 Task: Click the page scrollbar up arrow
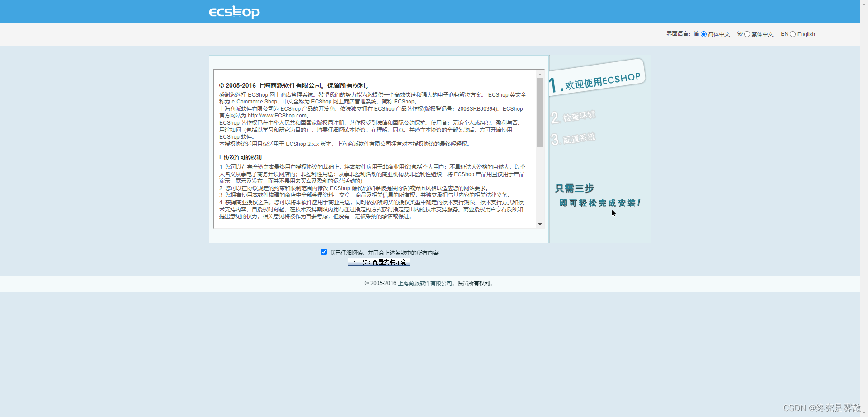click(864, 4)
